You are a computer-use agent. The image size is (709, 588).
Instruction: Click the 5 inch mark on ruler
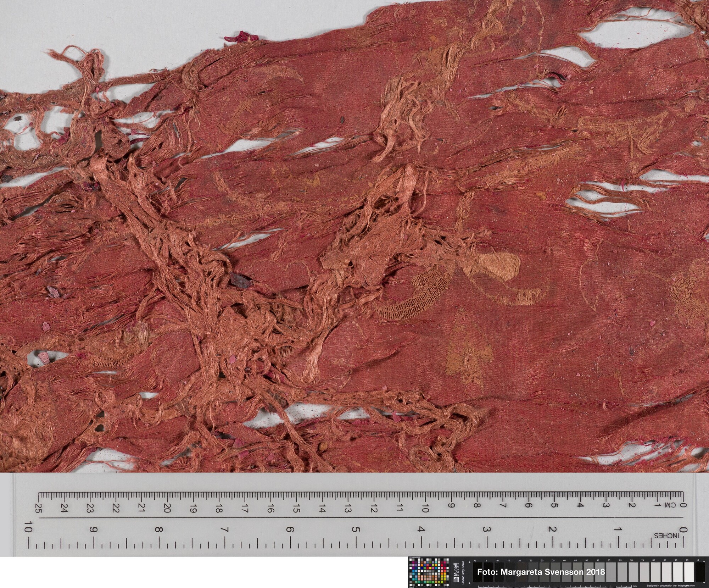pos(356,530)
